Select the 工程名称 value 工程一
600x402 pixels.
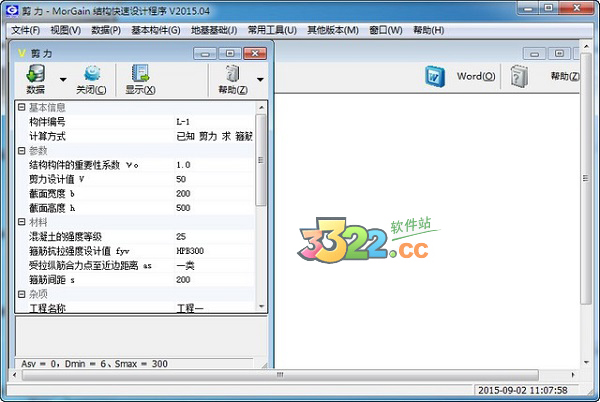click(214, 308)
